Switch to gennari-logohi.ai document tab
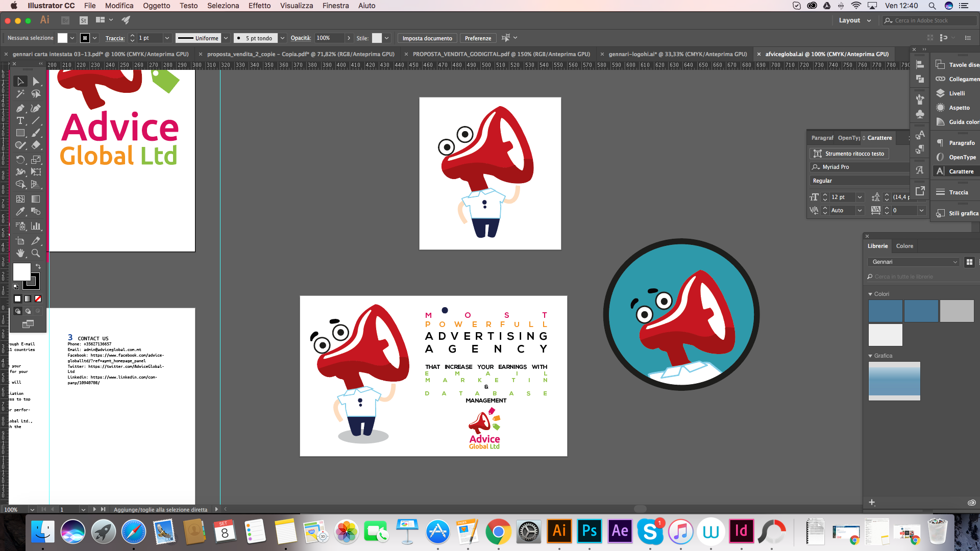Screen dimensions: 980x551 pos(677,54)
